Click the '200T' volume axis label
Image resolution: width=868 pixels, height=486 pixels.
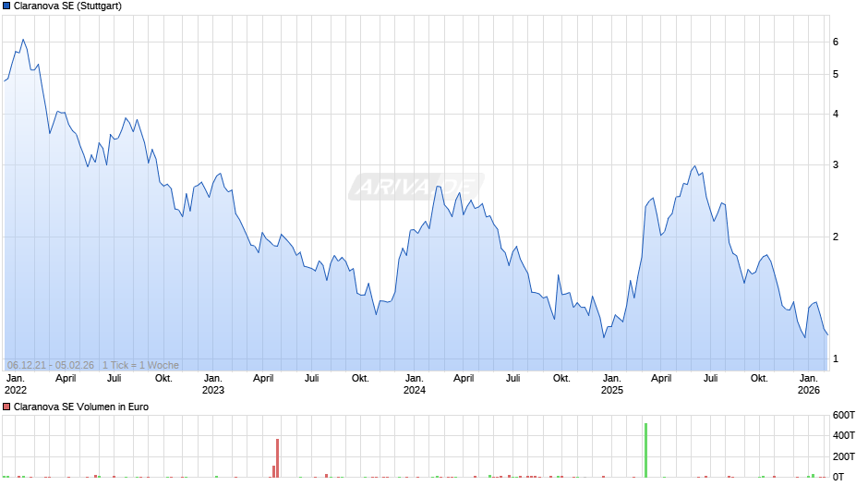tap(844, 456)
